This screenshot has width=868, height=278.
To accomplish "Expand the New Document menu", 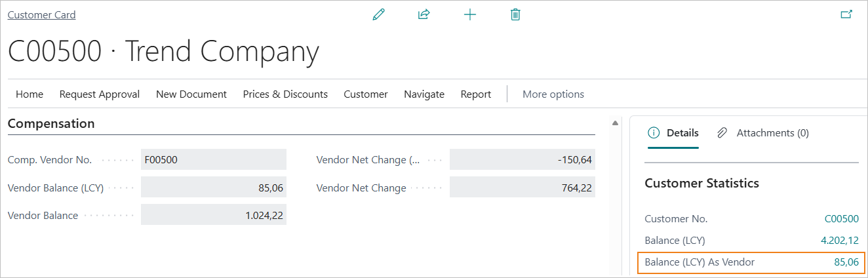I will click(x=191, y=94).
